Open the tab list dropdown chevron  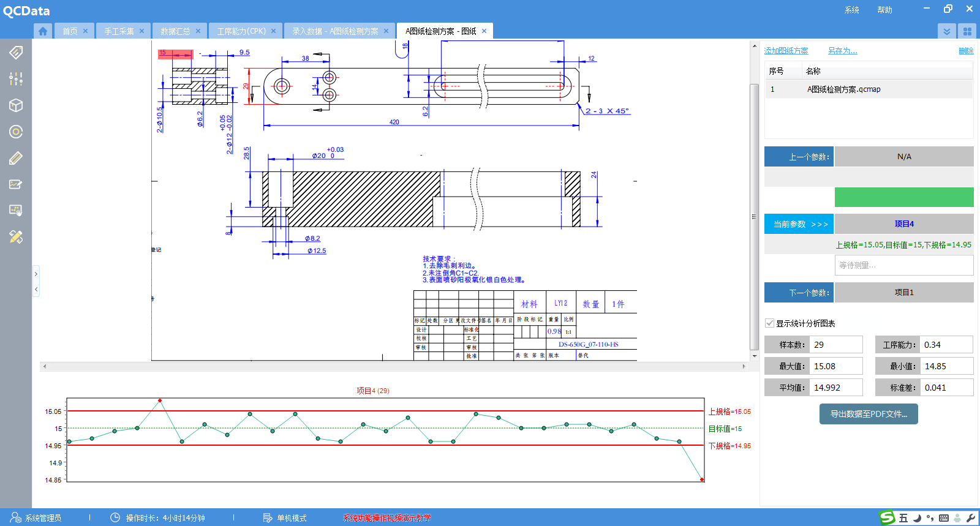coord(947,31)
